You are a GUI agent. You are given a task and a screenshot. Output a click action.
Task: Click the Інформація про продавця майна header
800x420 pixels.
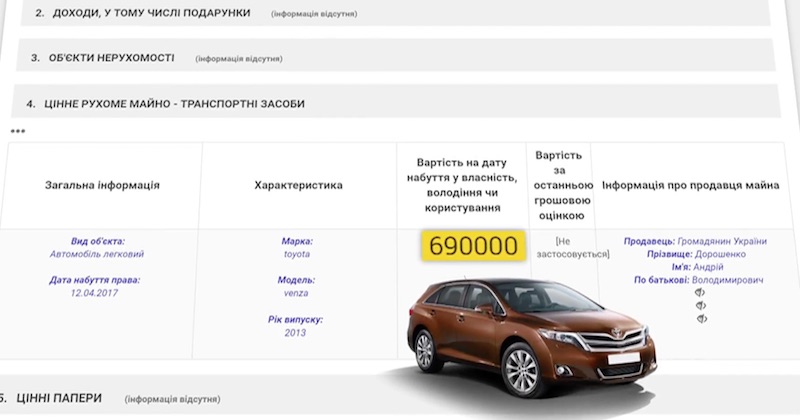coord(690,185)
